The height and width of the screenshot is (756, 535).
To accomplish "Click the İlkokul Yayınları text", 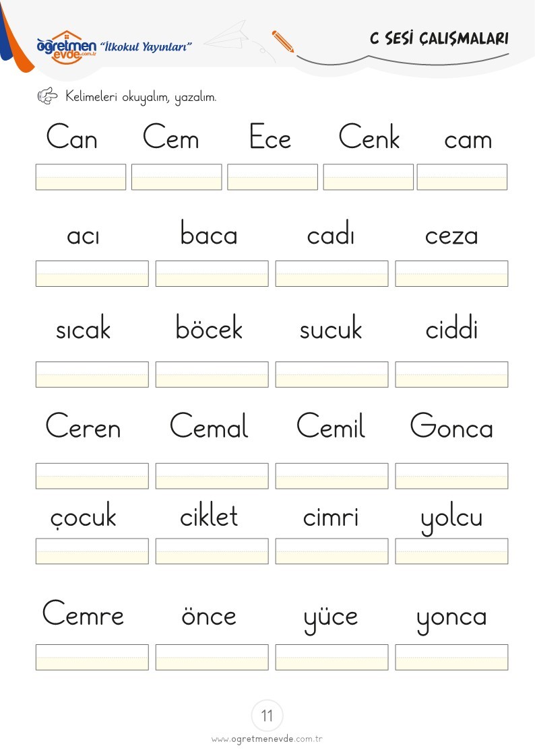I will (146, 46).
